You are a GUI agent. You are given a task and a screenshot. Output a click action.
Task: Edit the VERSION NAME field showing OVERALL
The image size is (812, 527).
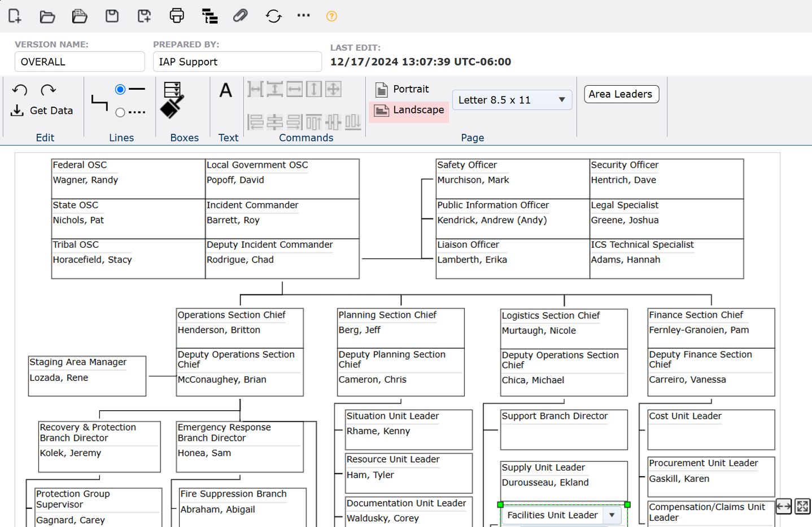[x=79, y=62]
